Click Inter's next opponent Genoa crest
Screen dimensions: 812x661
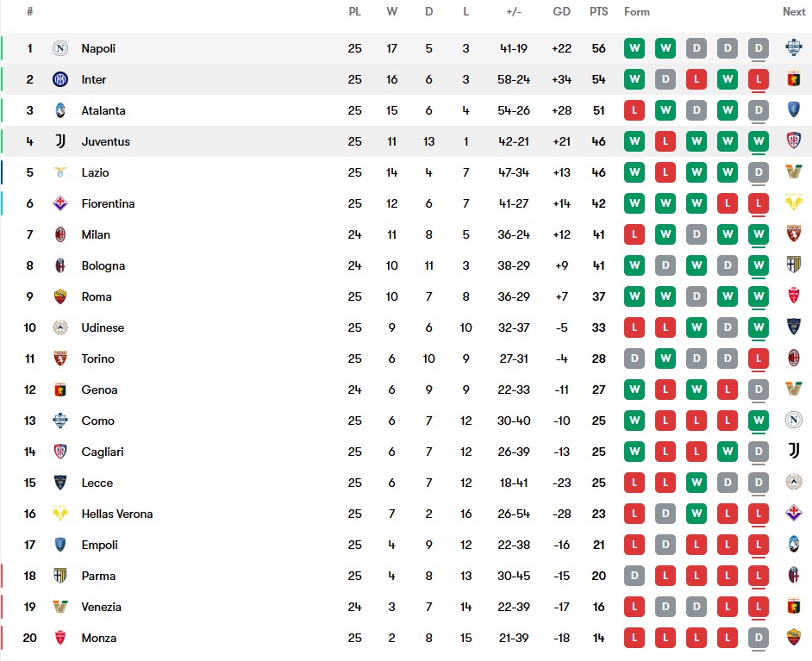point(794,79)
